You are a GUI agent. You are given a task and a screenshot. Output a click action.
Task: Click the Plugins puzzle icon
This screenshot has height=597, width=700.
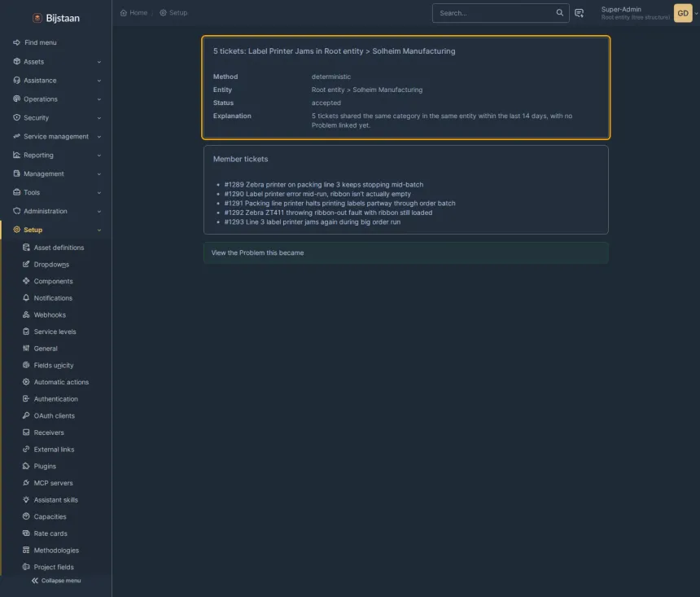[x=26, y=466]
